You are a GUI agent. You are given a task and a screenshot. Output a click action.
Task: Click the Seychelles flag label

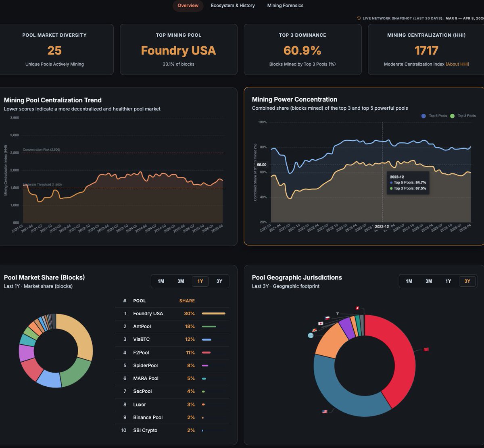[x=314, y=330]
